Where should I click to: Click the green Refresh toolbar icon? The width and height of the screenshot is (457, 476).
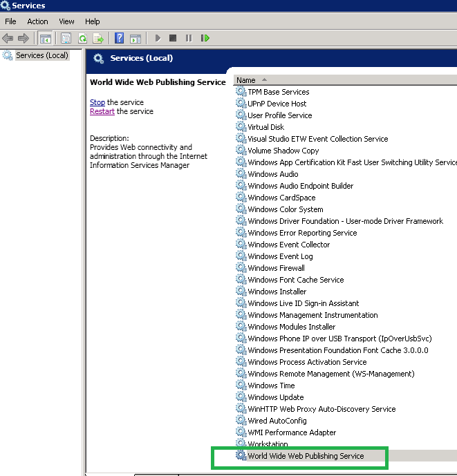coord(82,38)
